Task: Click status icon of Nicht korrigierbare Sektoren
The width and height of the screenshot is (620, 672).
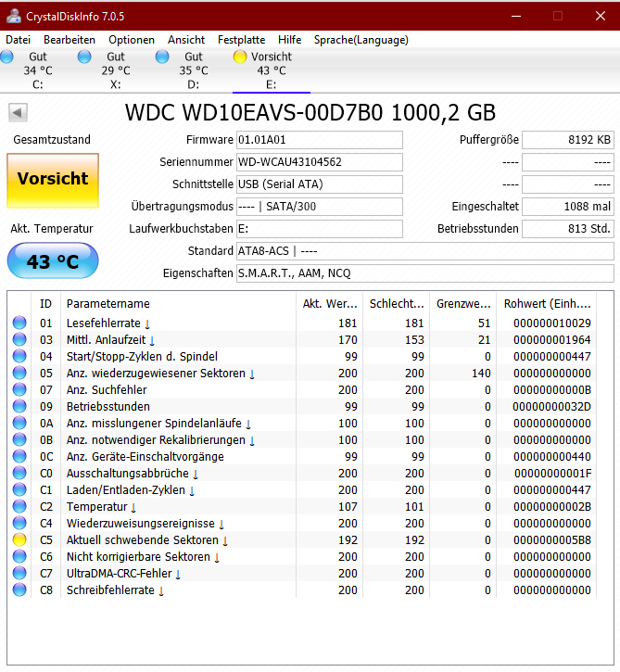Action: pyautogui.click(x=19, y=557)
